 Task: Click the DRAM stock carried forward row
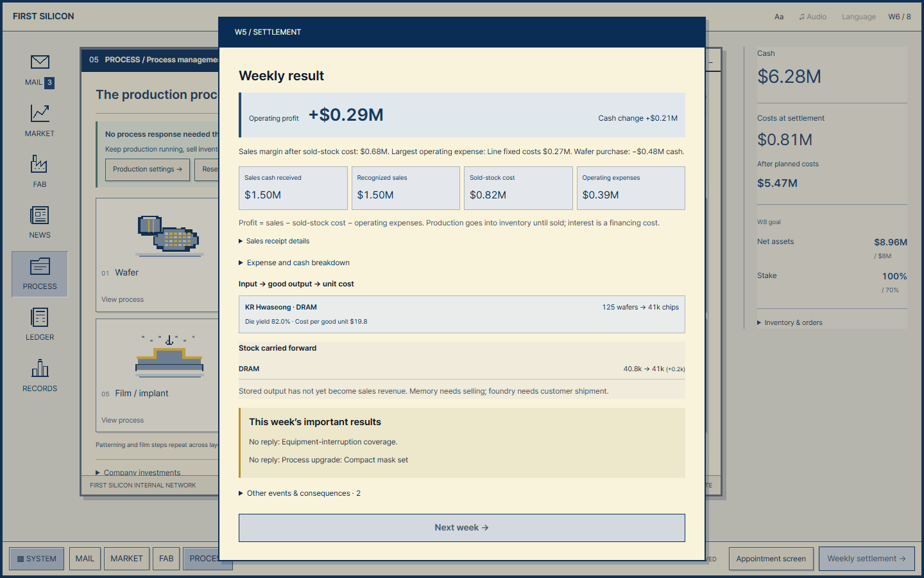click(462, 369)
